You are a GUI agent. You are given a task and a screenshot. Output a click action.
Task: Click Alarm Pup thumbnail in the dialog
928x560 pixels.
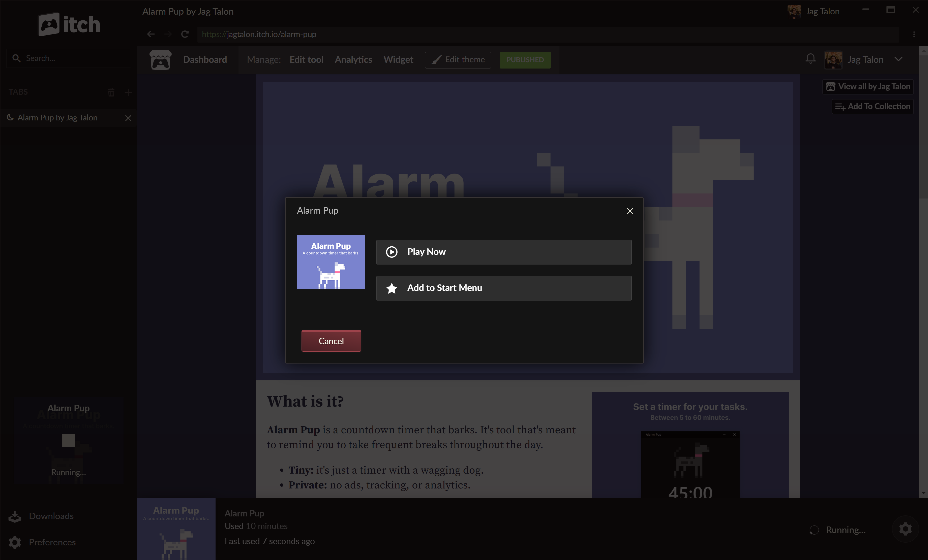(331, 262)
